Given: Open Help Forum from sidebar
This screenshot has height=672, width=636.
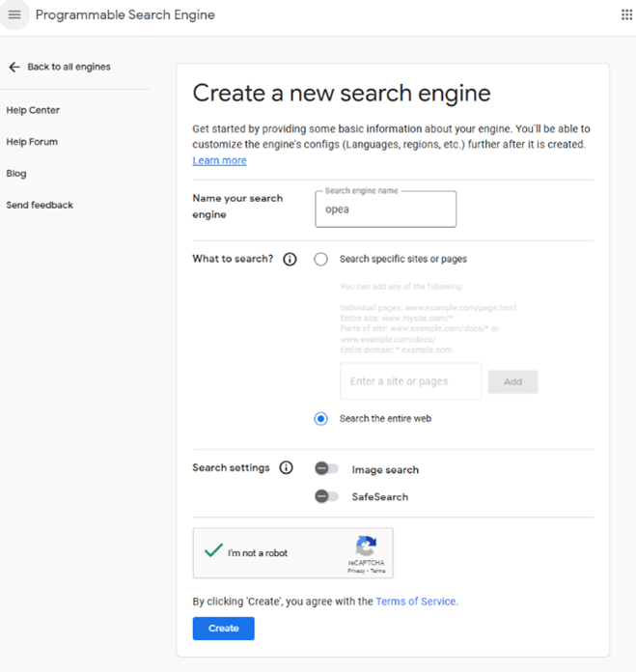Looking at the screenshot, I should pyautogui.click(x=32, y=142).
